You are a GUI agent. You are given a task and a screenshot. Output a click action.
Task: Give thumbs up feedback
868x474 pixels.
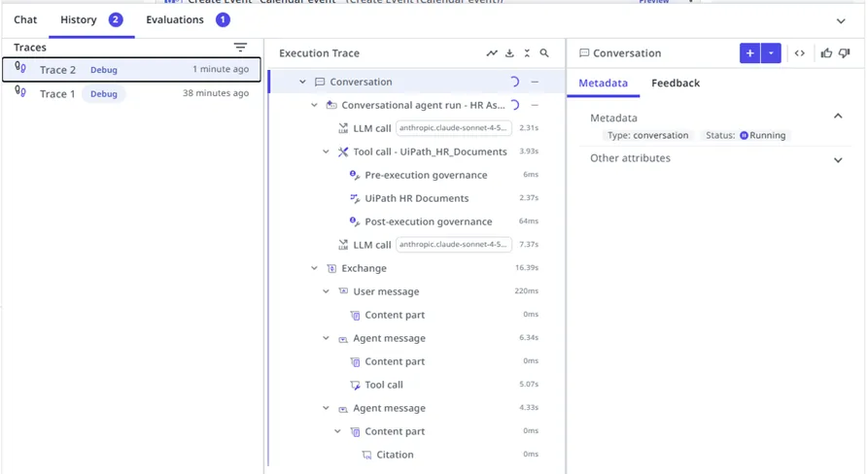(x=826, y=53)
